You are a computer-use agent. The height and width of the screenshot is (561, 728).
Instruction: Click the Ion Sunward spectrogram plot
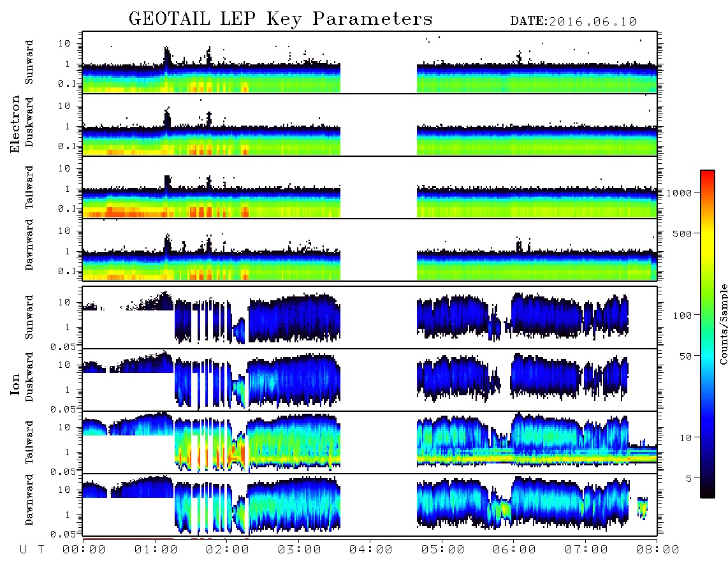tap(370, 317)
